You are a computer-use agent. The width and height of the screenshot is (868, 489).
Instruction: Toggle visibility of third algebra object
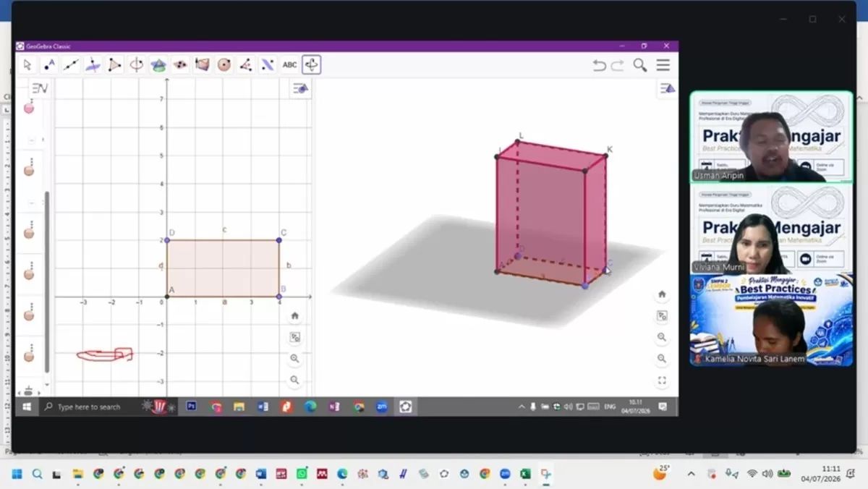pos(29,233)
